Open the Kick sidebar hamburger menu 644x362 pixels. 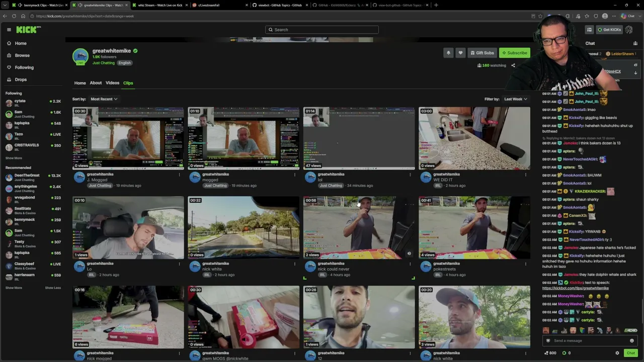click(9, 30)
